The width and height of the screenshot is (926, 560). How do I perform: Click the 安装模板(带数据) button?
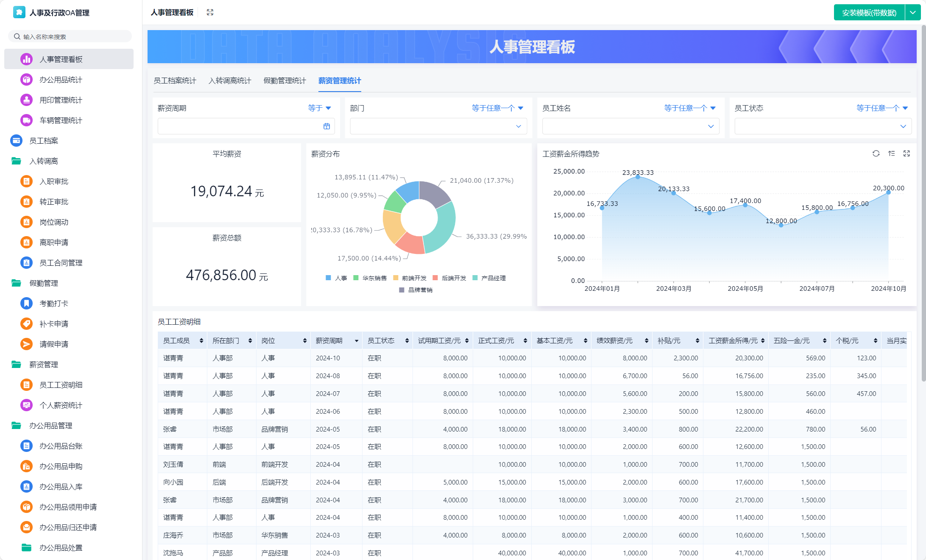point(869,13)
